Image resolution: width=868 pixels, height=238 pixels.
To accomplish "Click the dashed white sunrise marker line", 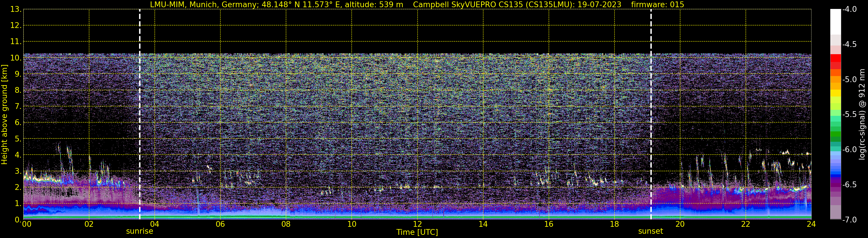I will click(x=140, y=115).
